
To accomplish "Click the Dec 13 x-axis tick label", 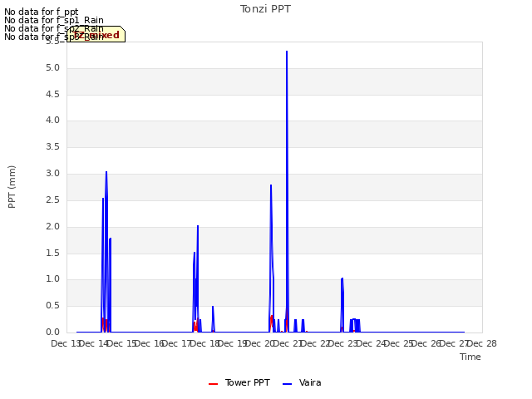I will point(66,344).
